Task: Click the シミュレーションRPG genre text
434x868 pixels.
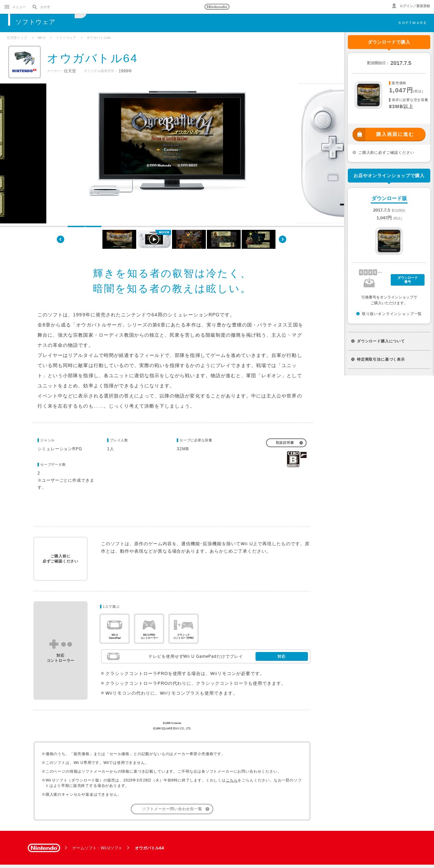Action: [60, 449]
